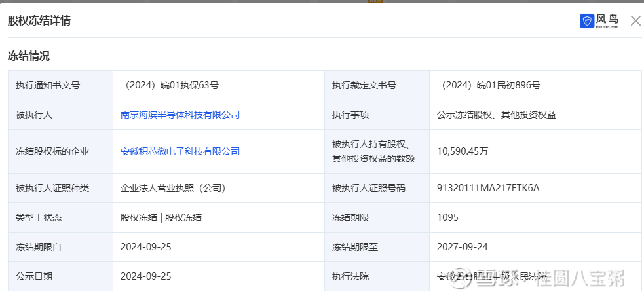
Task: Select value 股权冻结 | 股权冻结
Action: coord(161,217)
